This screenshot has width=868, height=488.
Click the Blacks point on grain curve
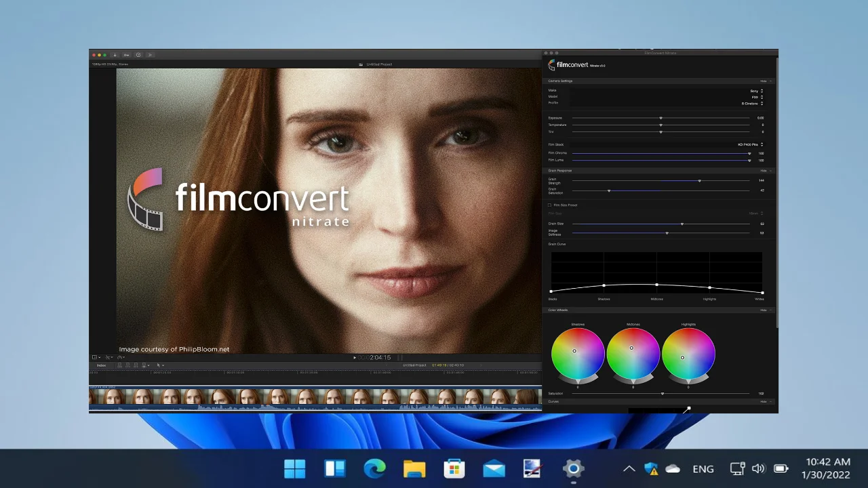551,291
